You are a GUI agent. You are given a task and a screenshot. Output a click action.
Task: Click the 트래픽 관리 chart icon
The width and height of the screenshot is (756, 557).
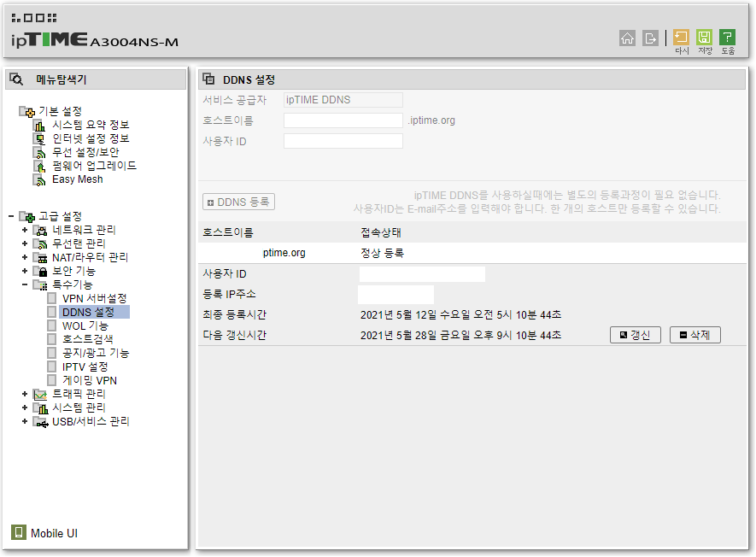coord(40,395)
